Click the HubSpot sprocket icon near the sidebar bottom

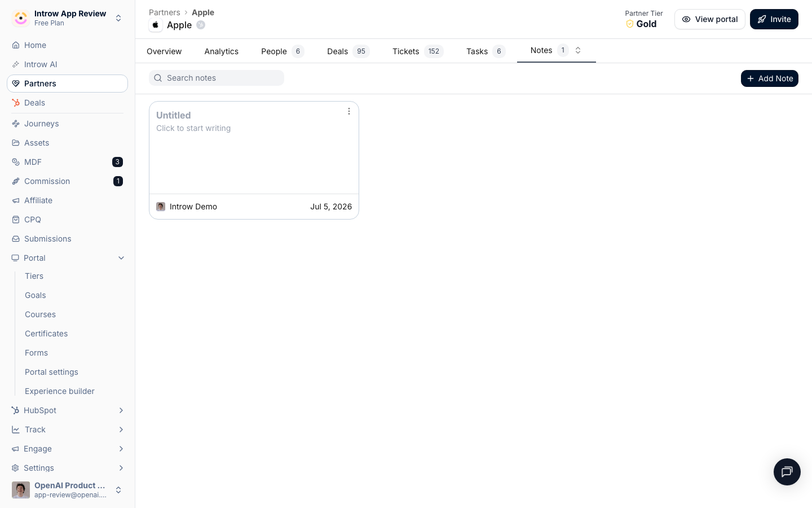pos(15,410)
